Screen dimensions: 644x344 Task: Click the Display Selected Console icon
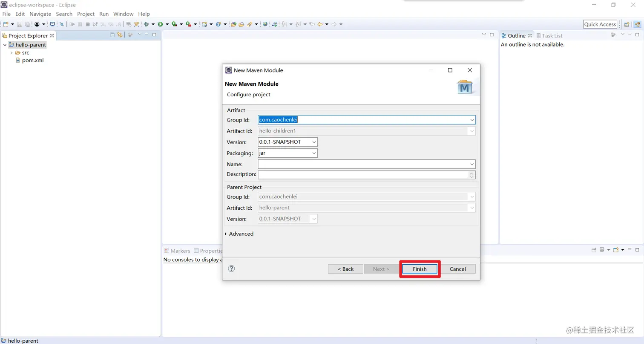pos(602,250)
